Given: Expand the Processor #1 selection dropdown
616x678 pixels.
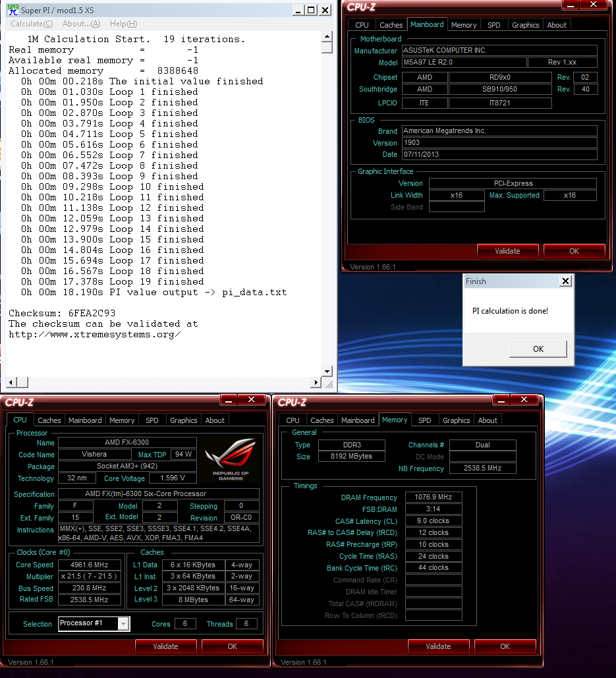Looking at the screenshot, I should [123, 623].
